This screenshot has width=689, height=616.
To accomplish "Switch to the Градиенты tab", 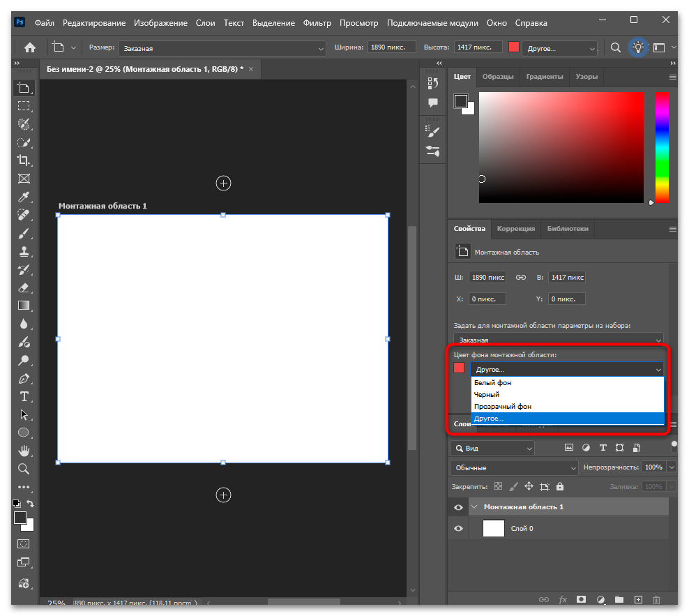I will point(544,77).
